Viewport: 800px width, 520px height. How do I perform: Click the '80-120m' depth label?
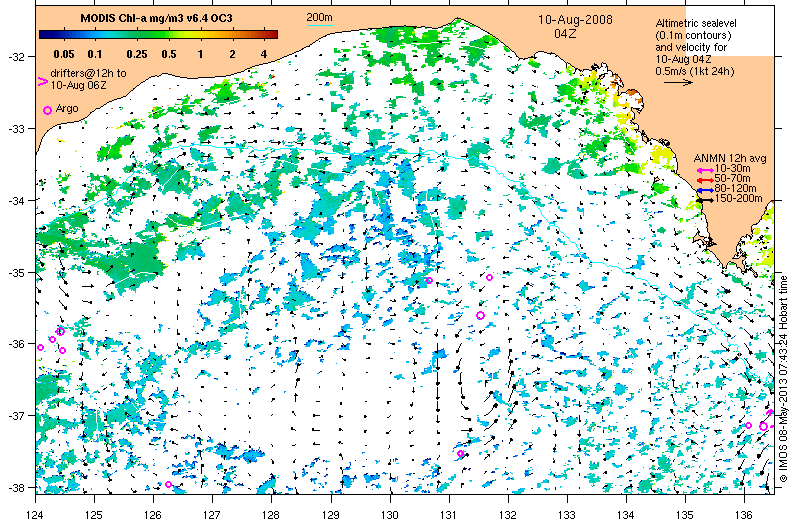pos(735,188)
